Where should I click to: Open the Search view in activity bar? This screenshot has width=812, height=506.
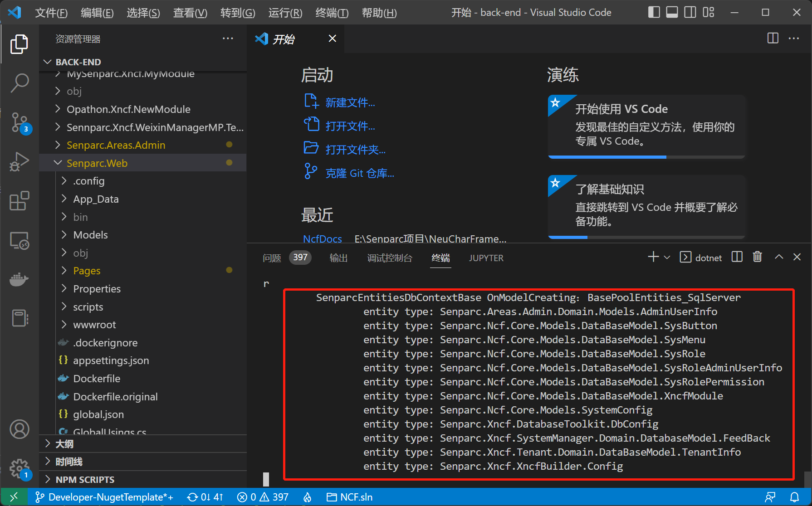click(19, 83)
